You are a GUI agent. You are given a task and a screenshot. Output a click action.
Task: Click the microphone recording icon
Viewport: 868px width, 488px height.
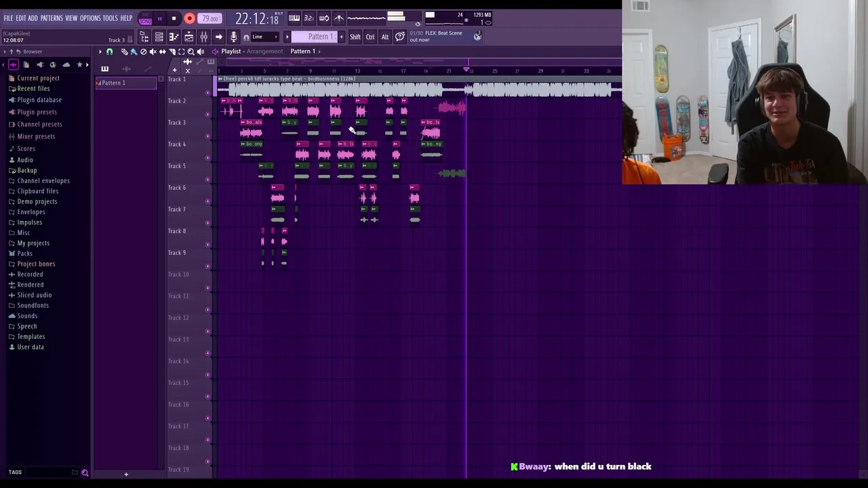pos(233,37)
